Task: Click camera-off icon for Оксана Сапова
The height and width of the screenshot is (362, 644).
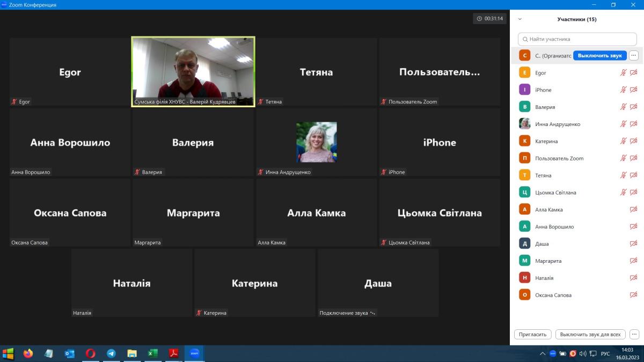Action: [x=633, y=295]
